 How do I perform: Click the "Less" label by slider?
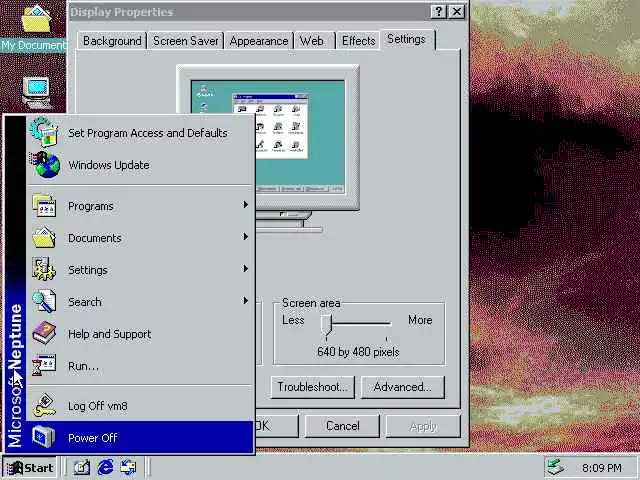click(293, 320)
